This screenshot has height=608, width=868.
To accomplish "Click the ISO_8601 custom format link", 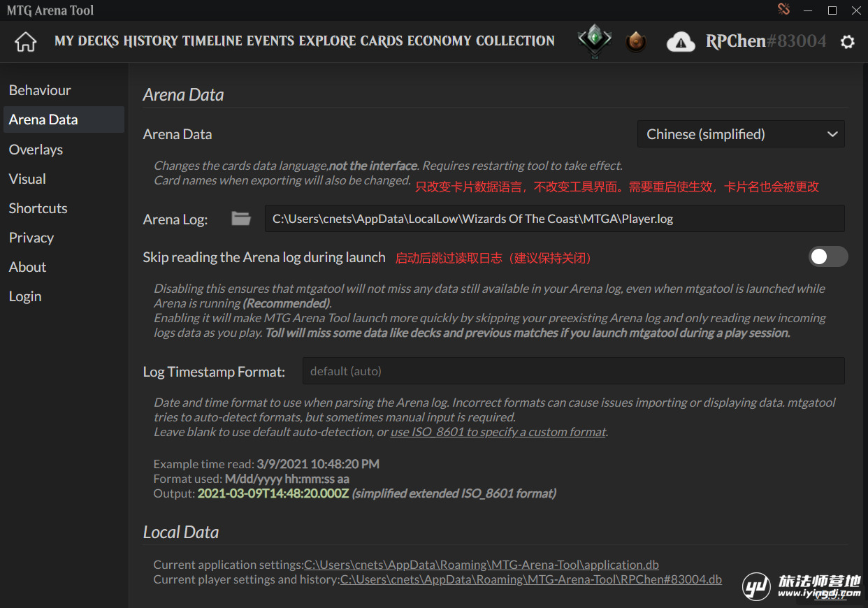I will point(498,432).
